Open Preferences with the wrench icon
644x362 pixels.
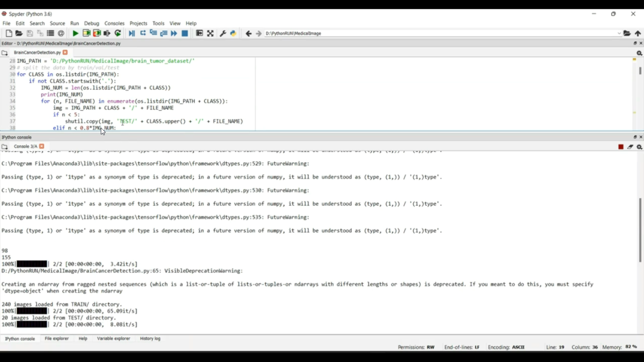pos(223,33)
